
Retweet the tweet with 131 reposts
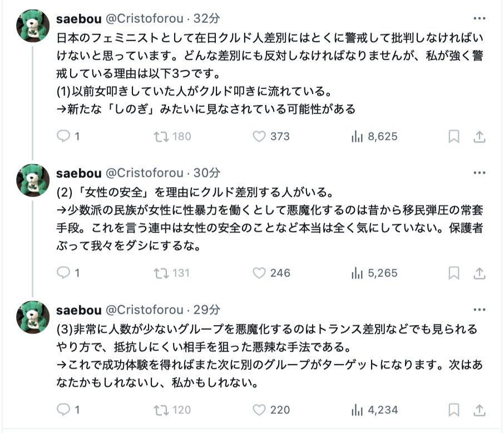tap(161, 273)
